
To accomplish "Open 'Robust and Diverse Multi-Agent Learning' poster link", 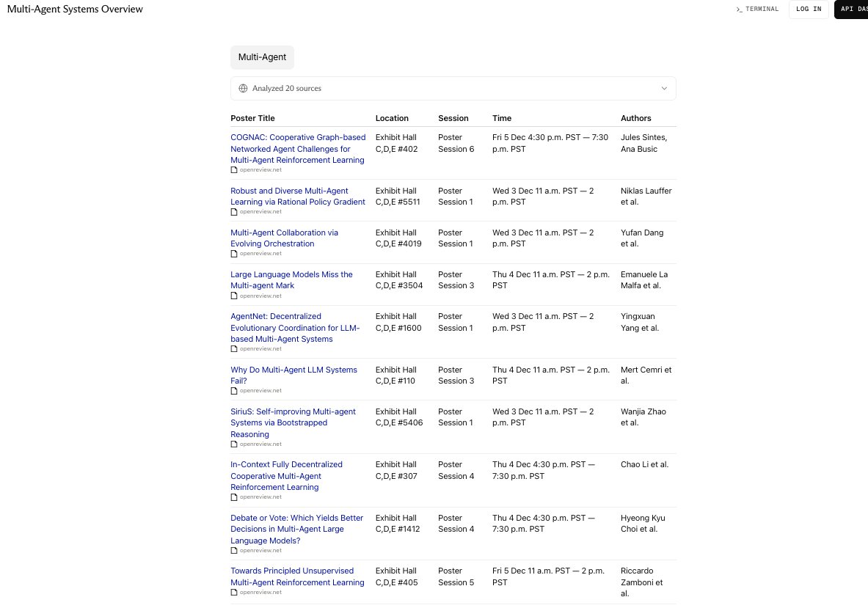I will click(297, 196).
